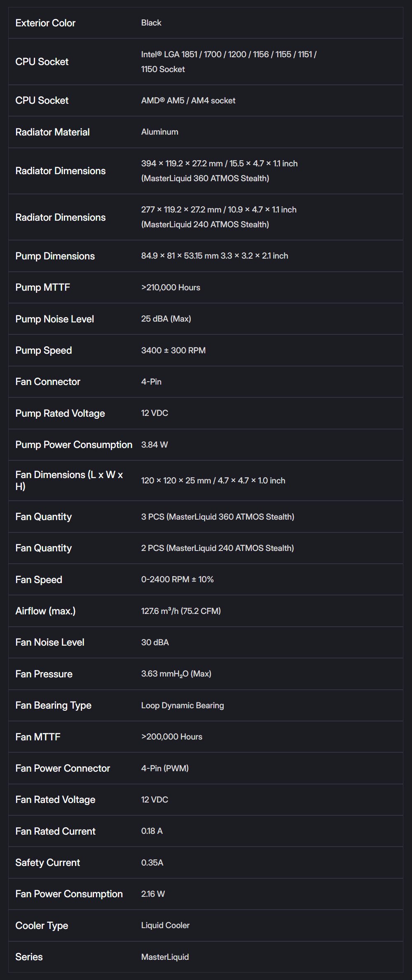Viewport: 412px width, 980px height.
Task: Select the Fan Power Connector 4-Pin (PWM) value
Action: (x=165, y=768)
